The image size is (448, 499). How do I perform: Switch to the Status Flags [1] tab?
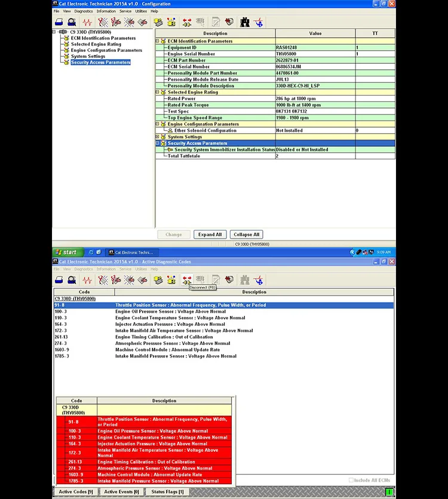[x=167, y=492]
